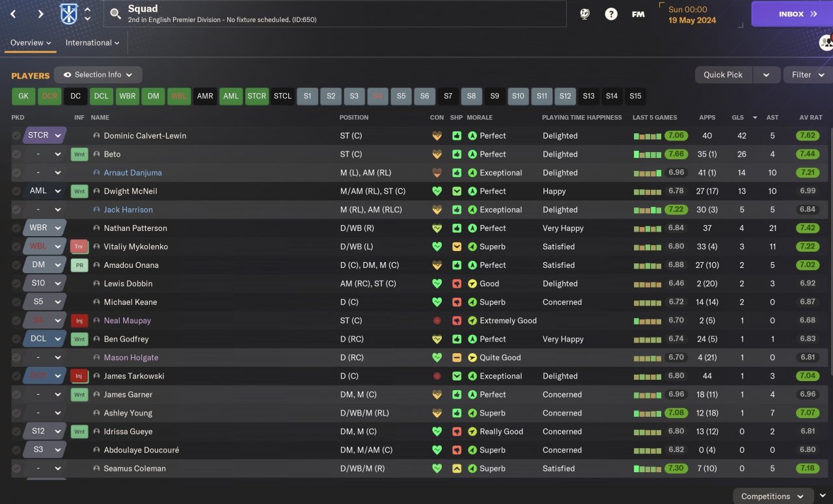Open the INBOX button

click(x=792, y=14)
